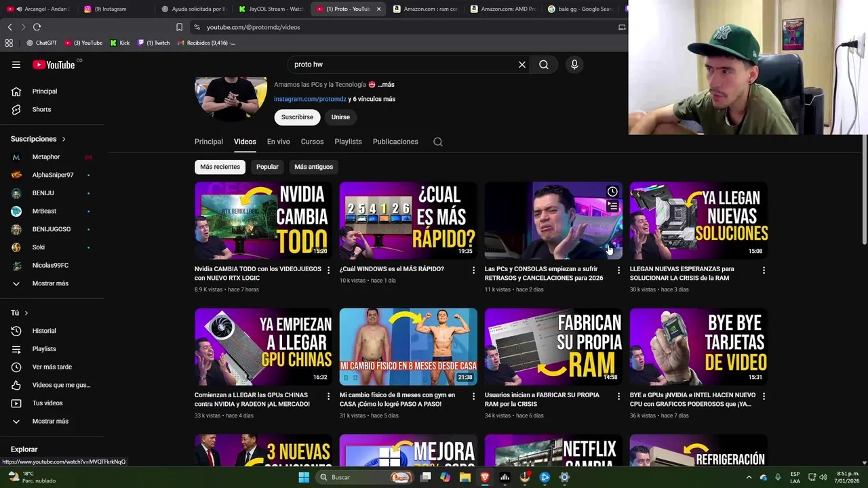Open options for GPUs CHINAS video

pyautogui.click(x=328, y=396)
